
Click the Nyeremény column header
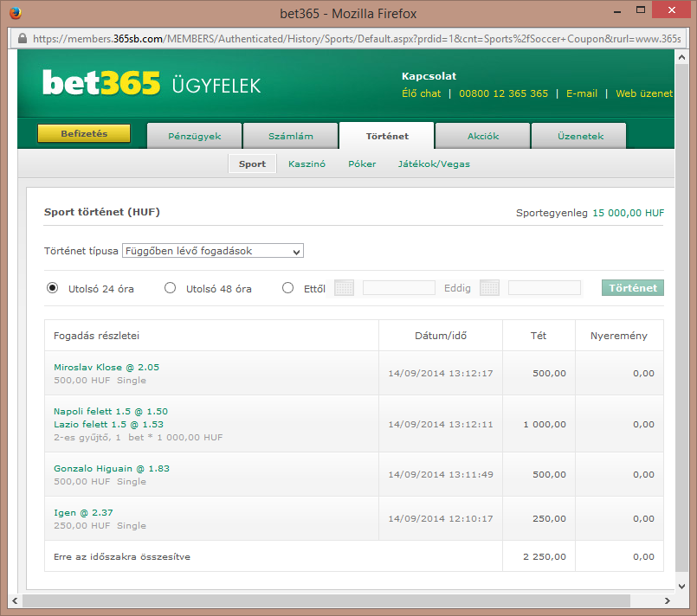(x=619, y=336)
